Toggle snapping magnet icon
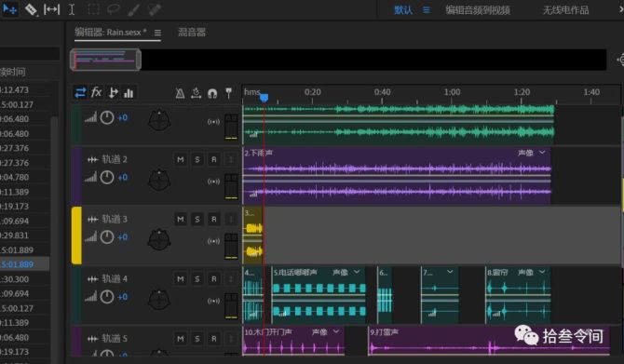 tap(212, 93)
